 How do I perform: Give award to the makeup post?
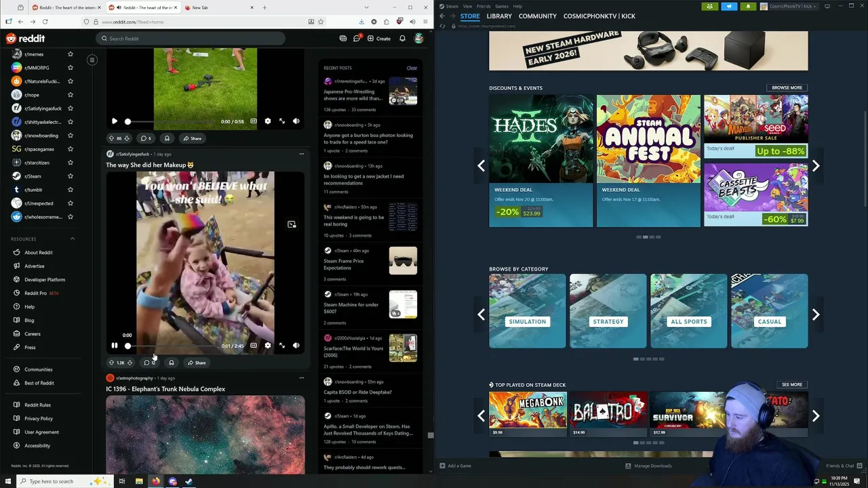pos(171,363)
